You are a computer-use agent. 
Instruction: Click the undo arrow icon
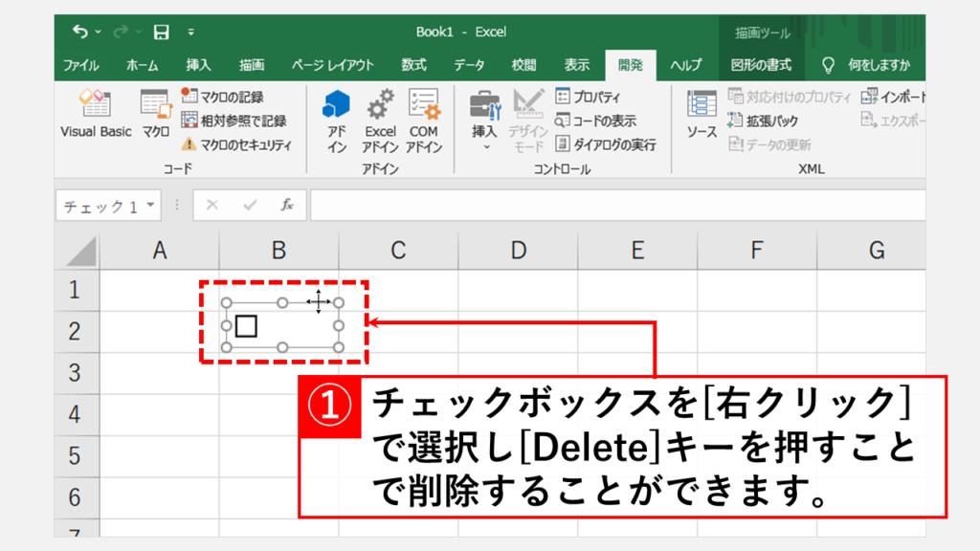(79, 32)
